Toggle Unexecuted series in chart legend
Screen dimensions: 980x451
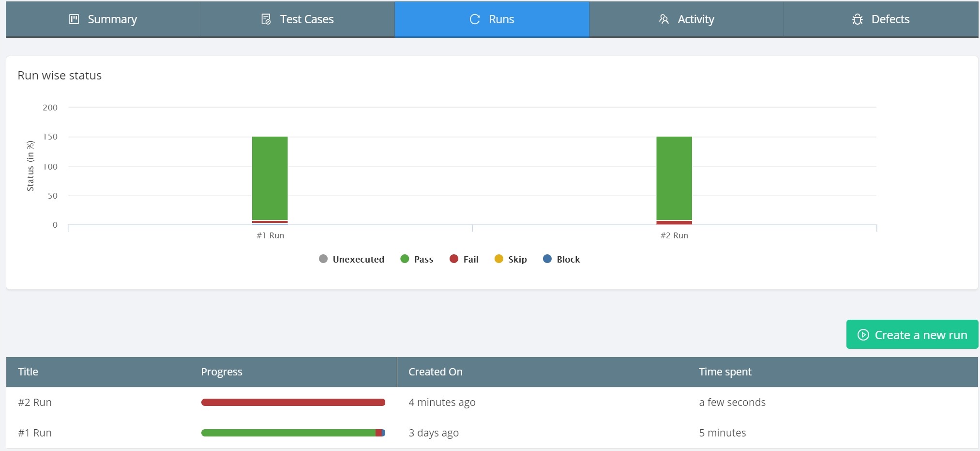352,259
